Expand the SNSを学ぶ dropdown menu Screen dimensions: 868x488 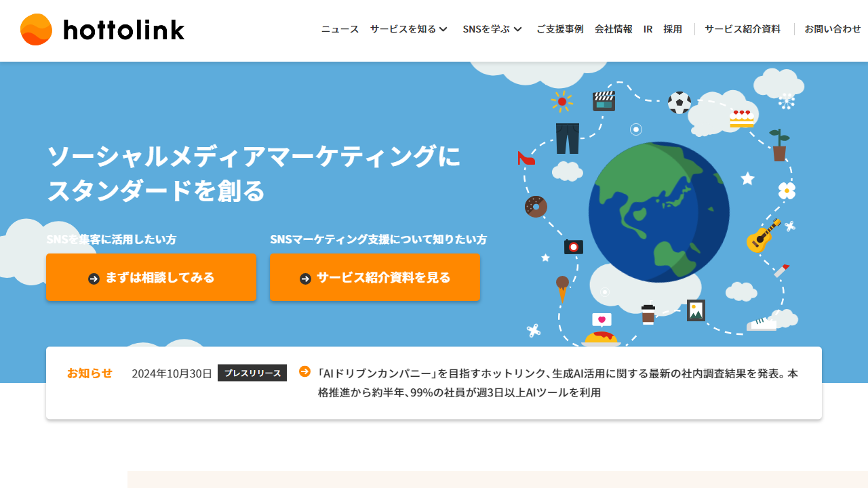492,29
